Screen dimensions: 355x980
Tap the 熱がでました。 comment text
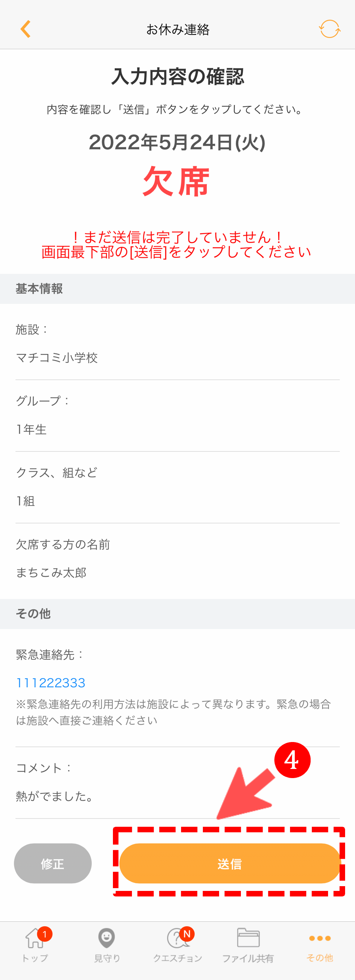tap(55, 796)
